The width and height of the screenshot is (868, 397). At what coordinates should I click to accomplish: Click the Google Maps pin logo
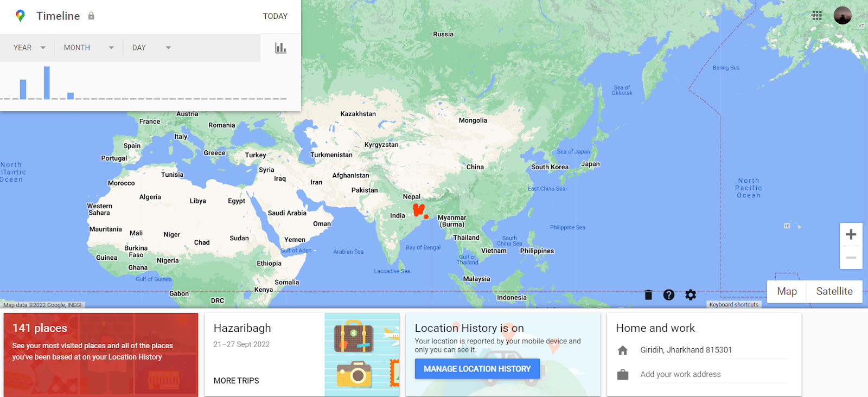pyautogui.click(x=20, y=16)
